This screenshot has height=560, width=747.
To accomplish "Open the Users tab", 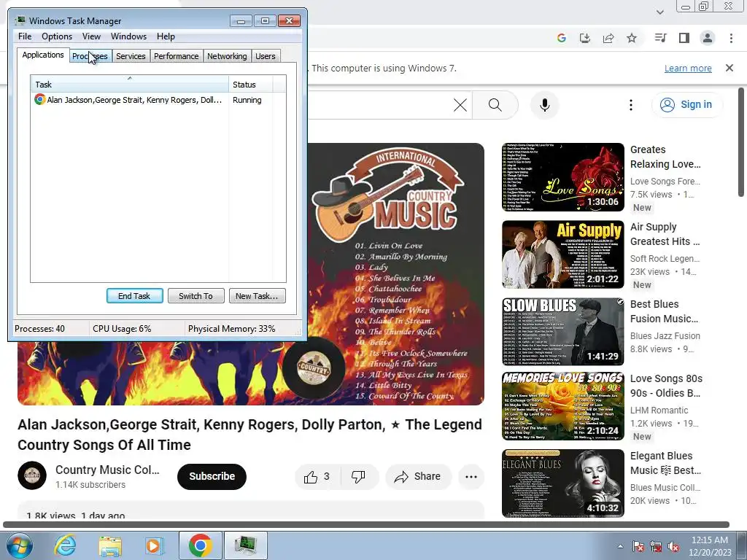I will [x=266, y=56].
